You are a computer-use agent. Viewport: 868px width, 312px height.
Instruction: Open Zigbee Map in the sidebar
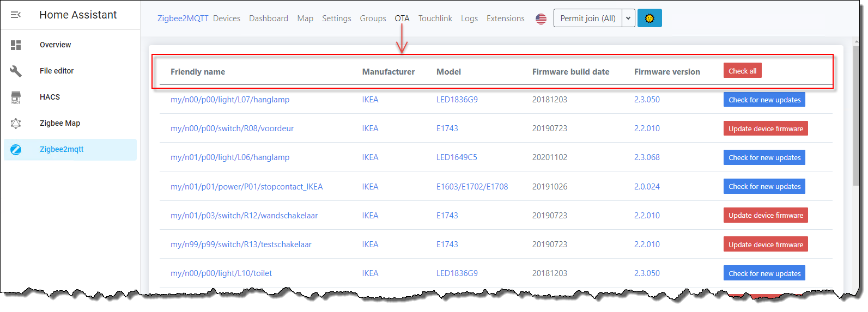70,123
